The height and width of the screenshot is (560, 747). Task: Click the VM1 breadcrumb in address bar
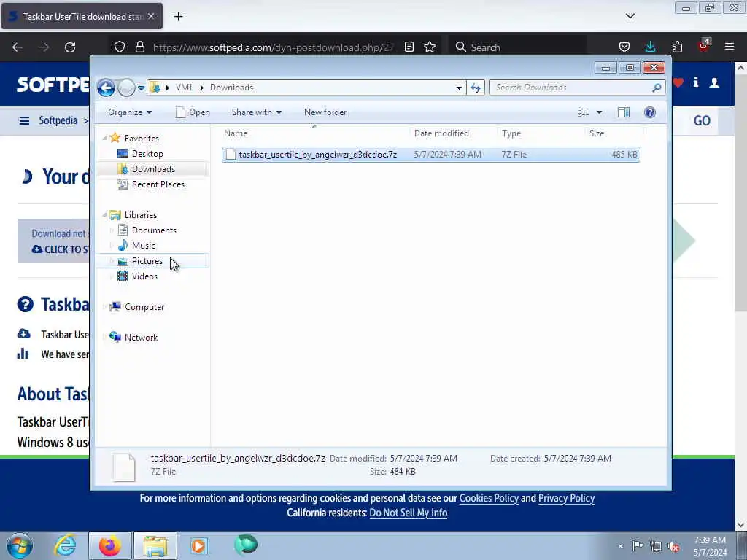click(x=184, y=87)
